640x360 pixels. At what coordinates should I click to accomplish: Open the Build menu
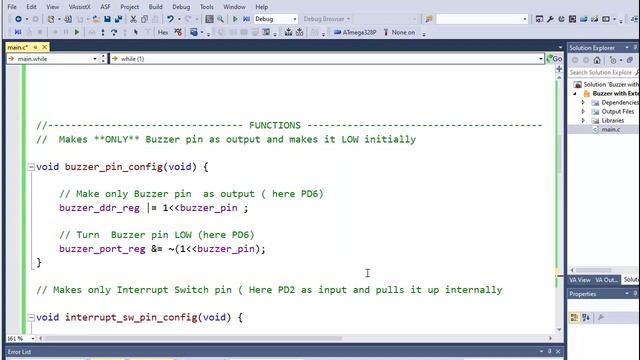156,7
